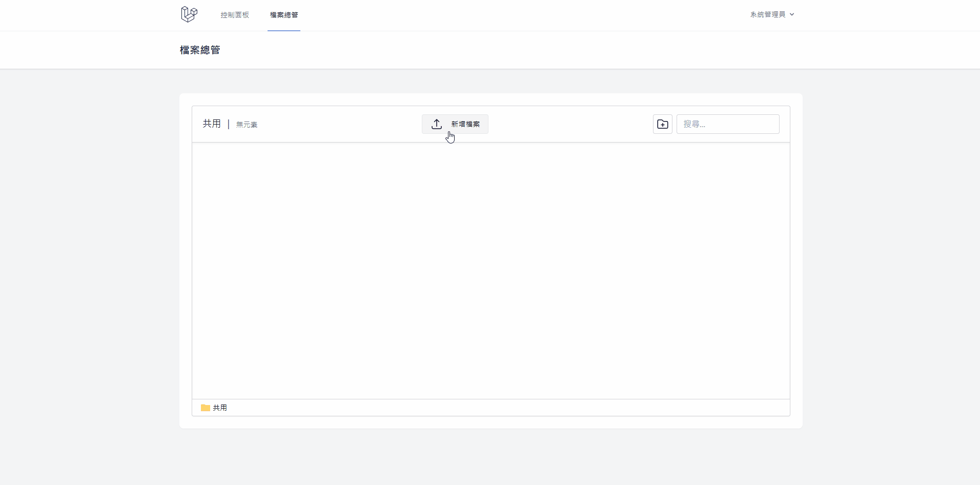Click the 共用 breadcrumb label

211,124
